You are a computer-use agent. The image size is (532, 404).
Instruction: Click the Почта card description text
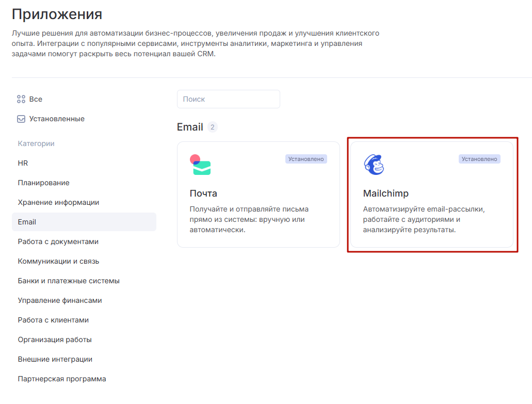click(249, 219)
